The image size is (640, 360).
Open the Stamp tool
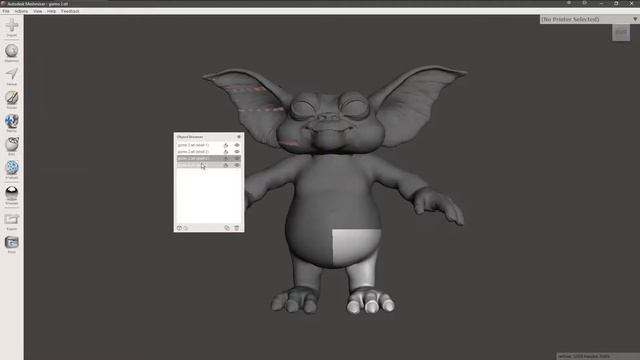click(12, 122)
